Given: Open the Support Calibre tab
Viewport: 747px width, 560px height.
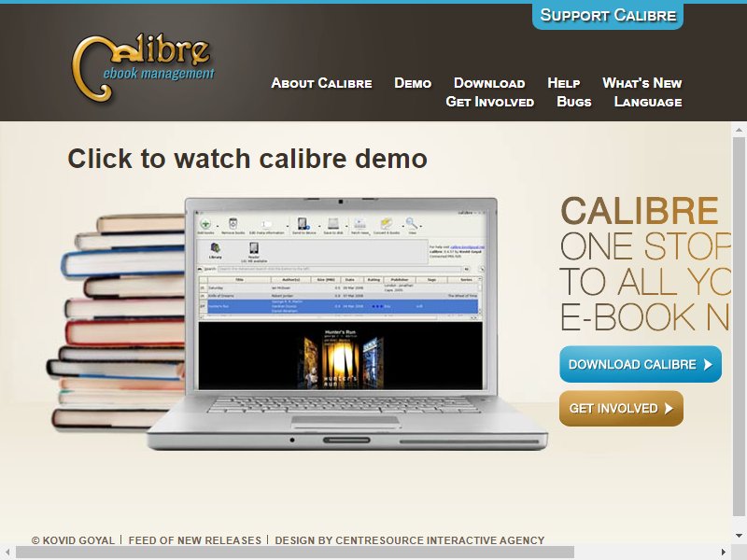Looking at the screenshot, I should (608, 16).
